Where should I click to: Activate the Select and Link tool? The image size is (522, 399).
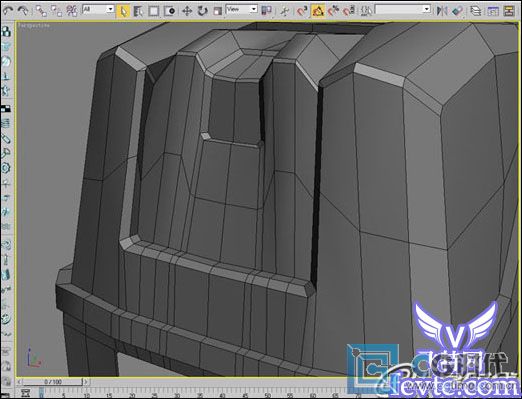pos(41,11)
